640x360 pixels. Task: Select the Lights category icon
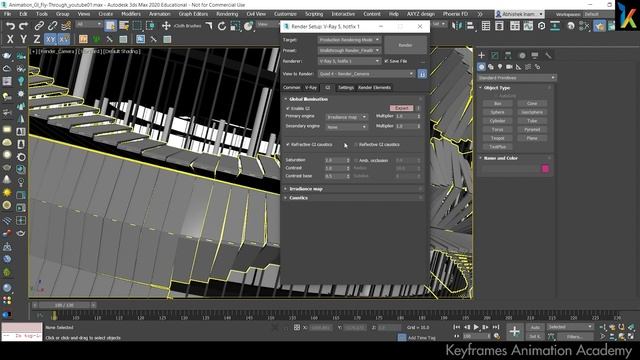500,67
